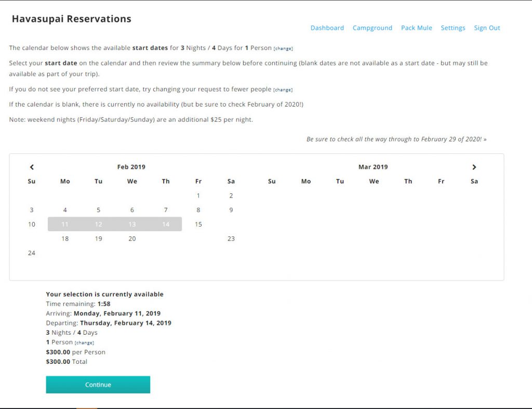
Task: Change request to fewer people link
Action: point(283,90)
